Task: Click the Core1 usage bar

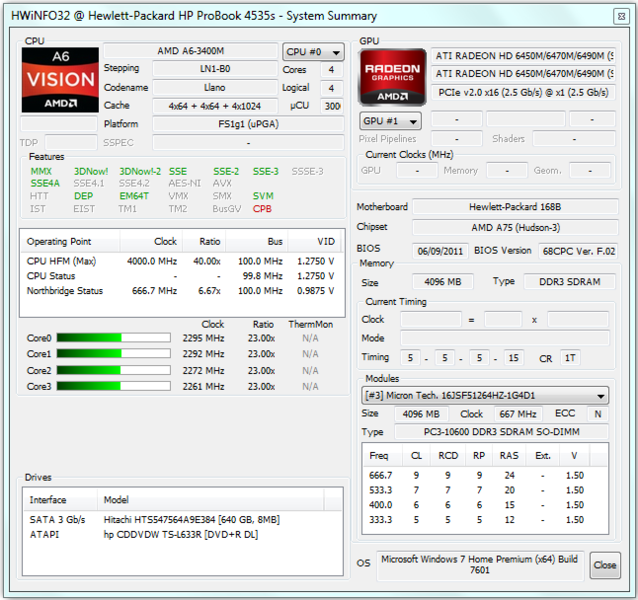Action: 114,353
